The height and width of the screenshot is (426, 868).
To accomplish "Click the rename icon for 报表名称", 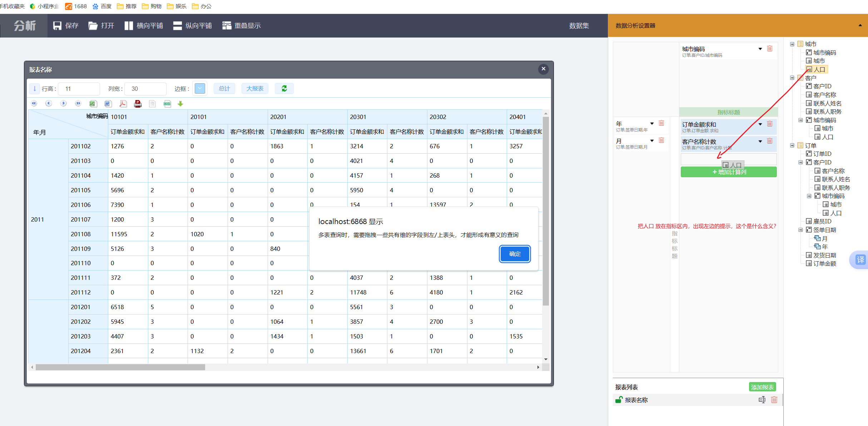I will (762, 400).
